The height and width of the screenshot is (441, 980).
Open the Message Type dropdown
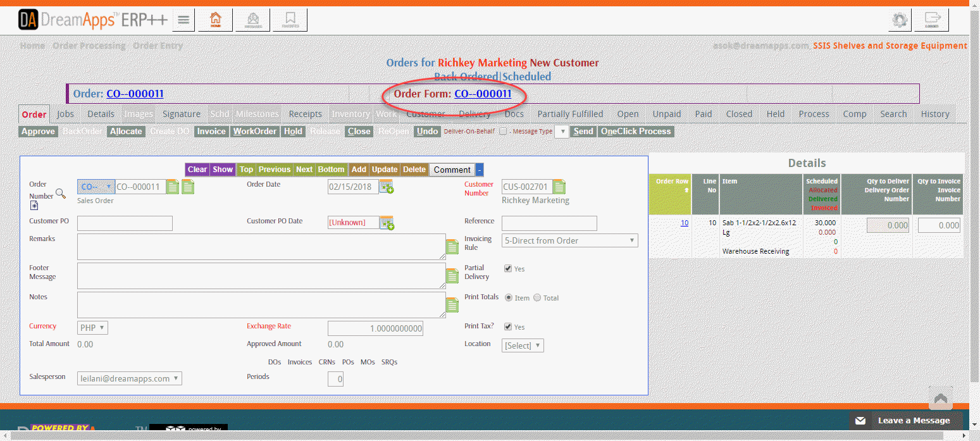[561, 132]
